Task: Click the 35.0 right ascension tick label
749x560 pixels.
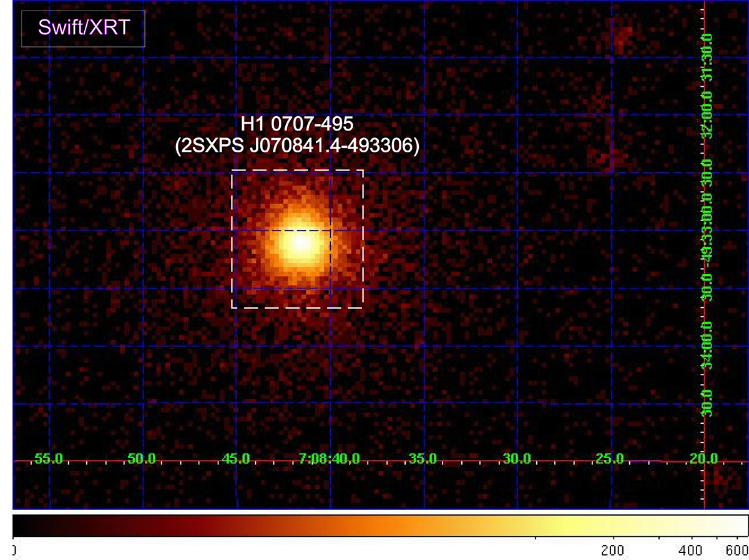Action: pyautogui.click(x=423, y=459)
